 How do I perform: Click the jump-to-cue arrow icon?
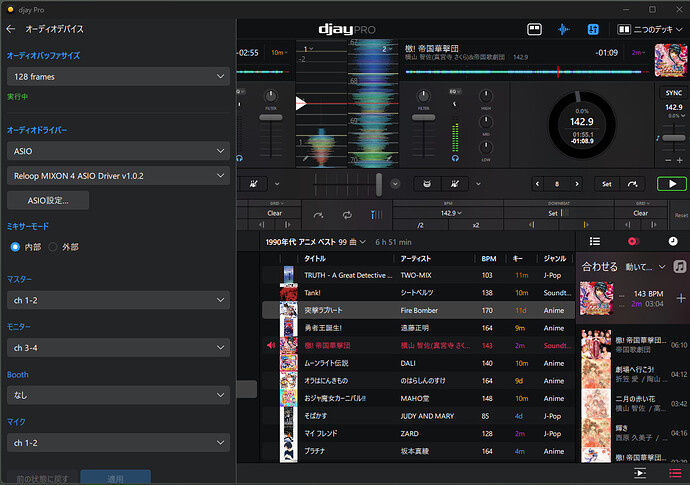tap(632, 184)
